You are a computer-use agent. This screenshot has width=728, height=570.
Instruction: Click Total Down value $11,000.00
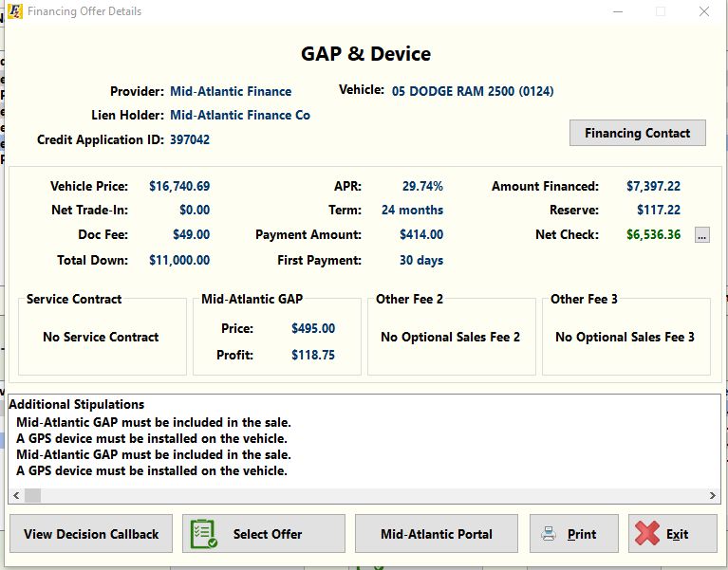tap(179, 260)
